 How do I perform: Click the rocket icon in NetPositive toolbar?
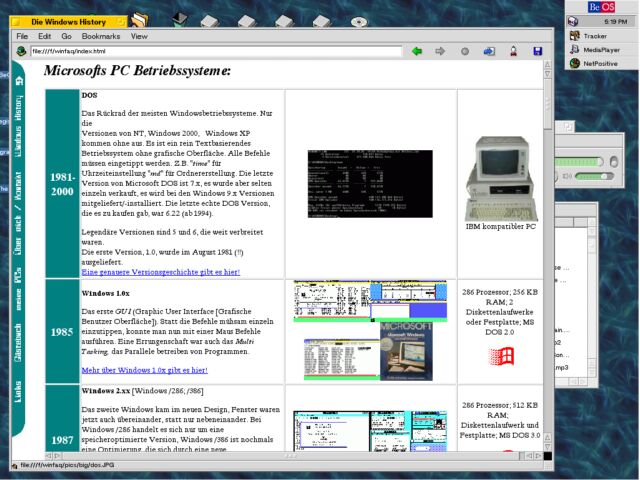(513, 51)
